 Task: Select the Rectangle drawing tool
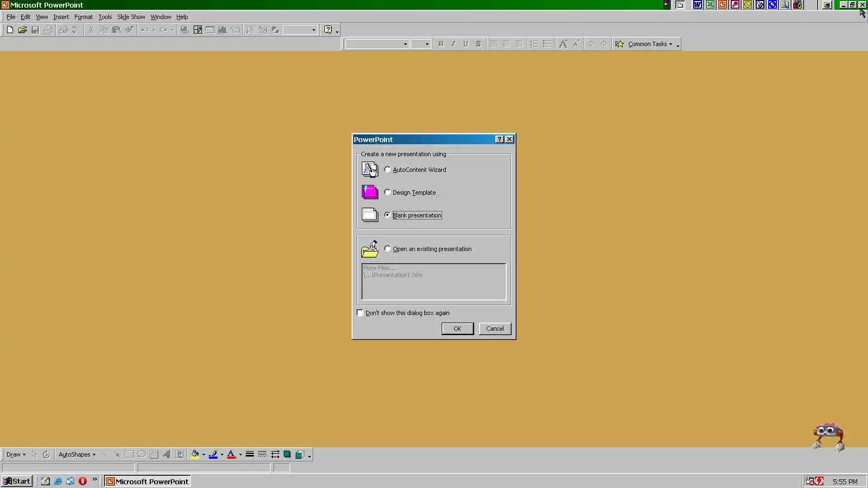129,454
